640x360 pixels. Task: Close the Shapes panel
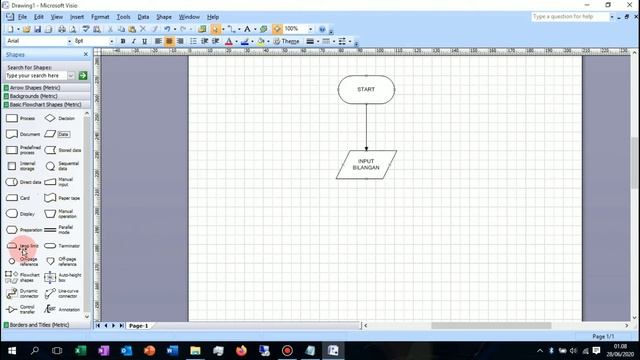(x=86, y=54)
